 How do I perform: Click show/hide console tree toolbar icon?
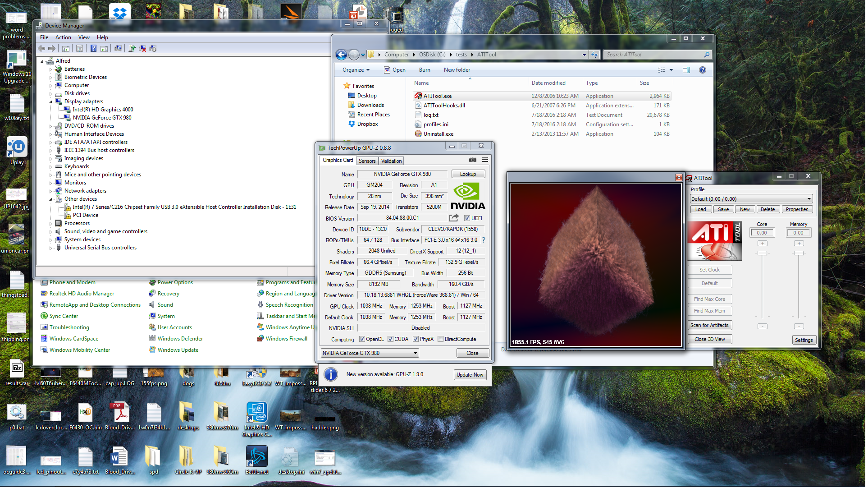pyautogui.click(x=66, y=49)
